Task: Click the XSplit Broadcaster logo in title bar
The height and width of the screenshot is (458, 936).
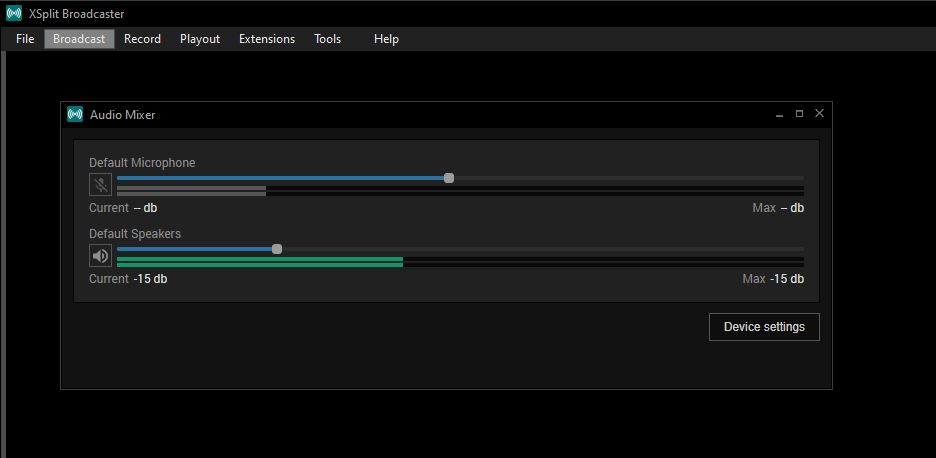Action: click(x=14, y=14)
